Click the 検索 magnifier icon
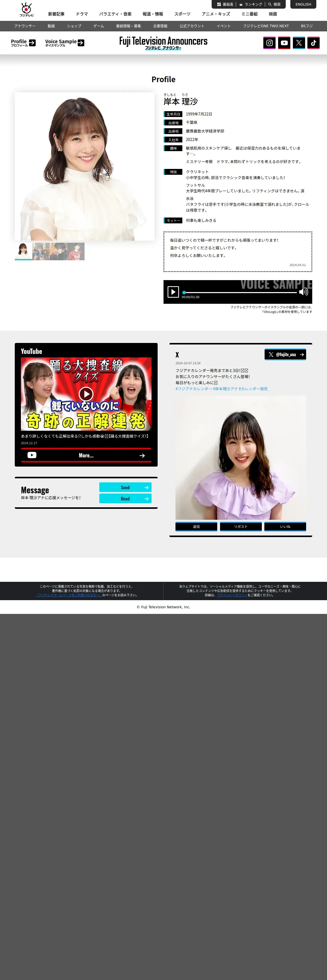327x980 pixels. click(x=269, y=4)
